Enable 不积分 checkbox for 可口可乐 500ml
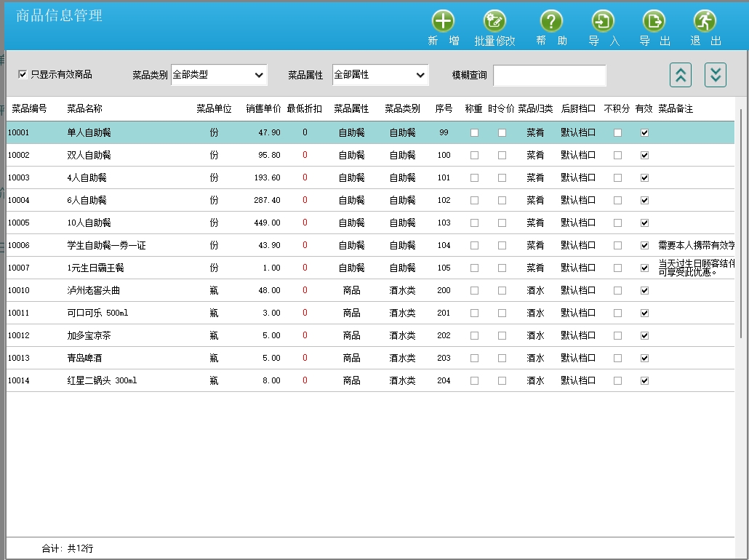The height and width of the screenshot is (560, 749). pyautogui.click(x=617, y=313)
